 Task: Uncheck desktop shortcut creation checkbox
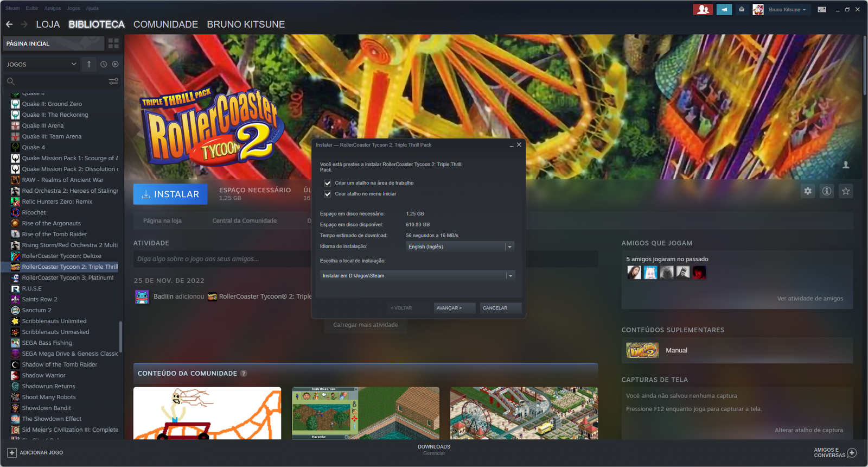click(328, 183)
